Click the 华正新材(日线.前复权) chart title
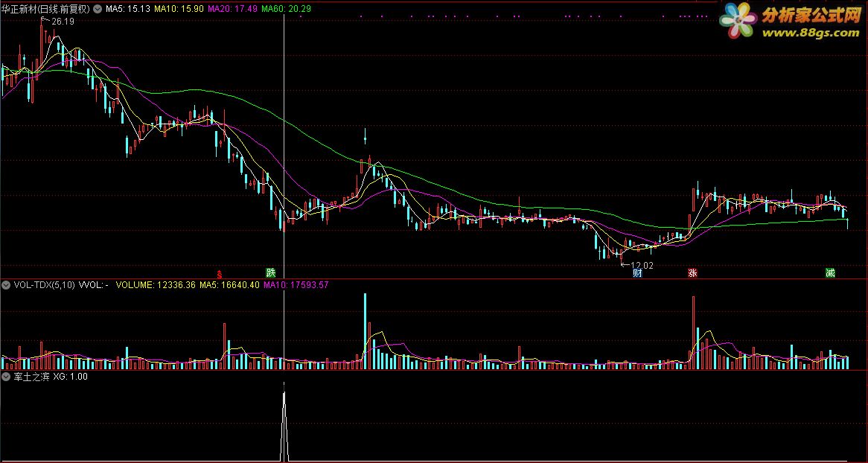Viewport: 868px width, 463px height. click(46, 9)
